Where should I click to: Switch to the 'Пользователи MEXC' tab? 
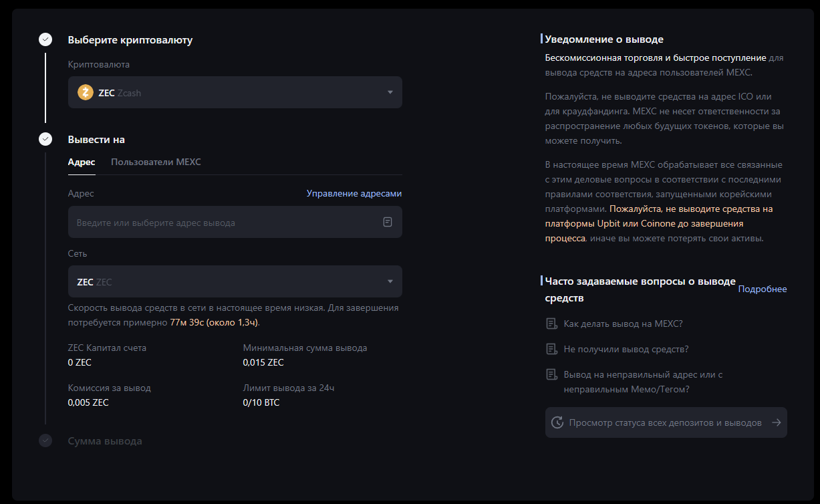tap(156, 162)
